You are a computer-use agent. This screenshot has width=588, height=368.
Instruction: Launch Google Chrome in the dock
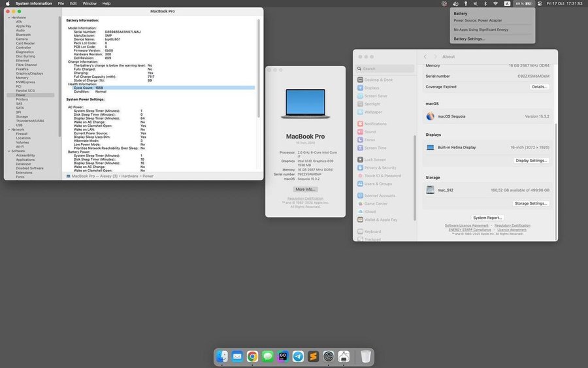coord(252,356)
